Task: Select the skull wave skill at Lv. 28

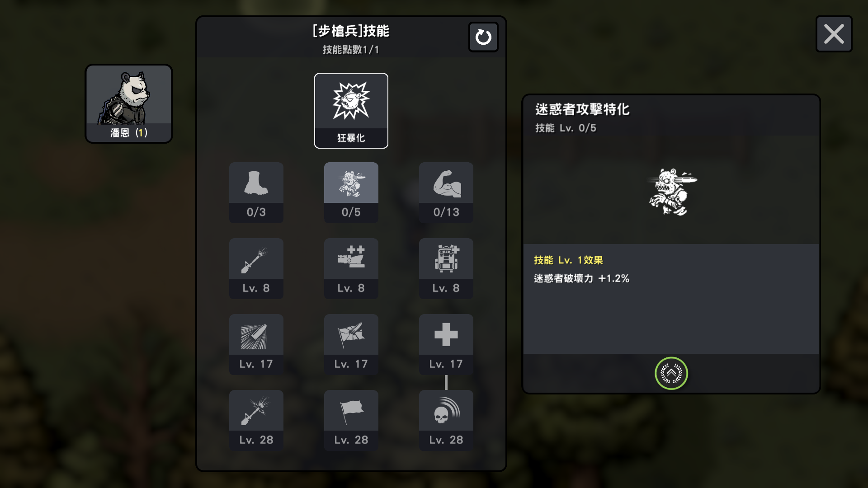Action: coord(446,420)
